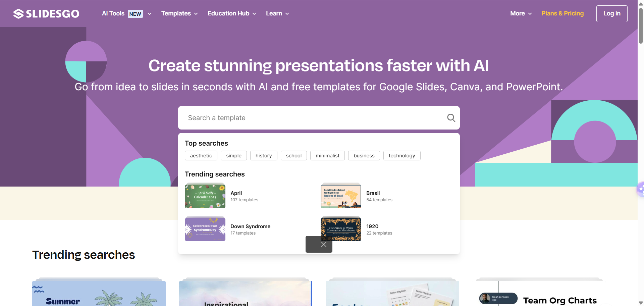Image resolution: width=644 pixels, height=306 pixels.
Task: Click the Log in button
Action: click(x=611, y=14)
